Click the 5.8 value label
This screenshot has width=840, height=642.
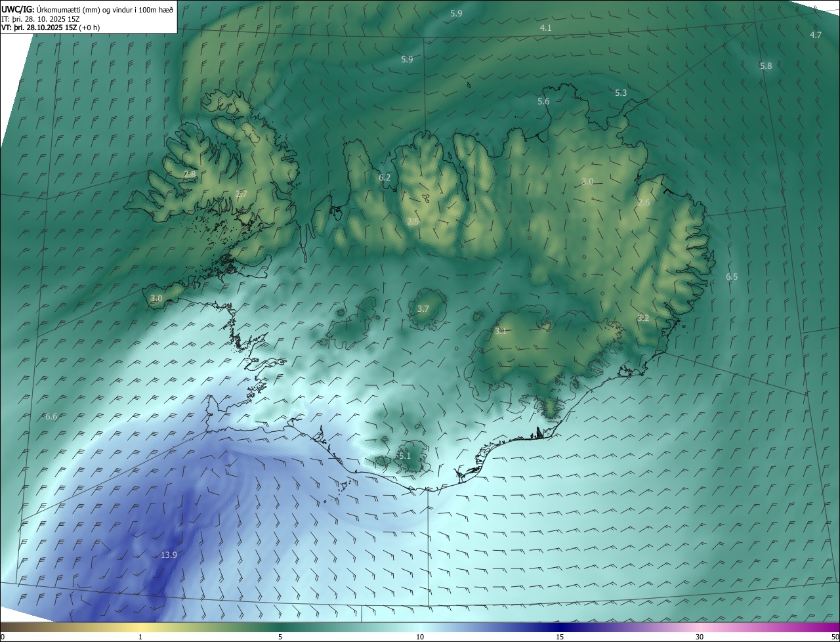tap(766, 66)
